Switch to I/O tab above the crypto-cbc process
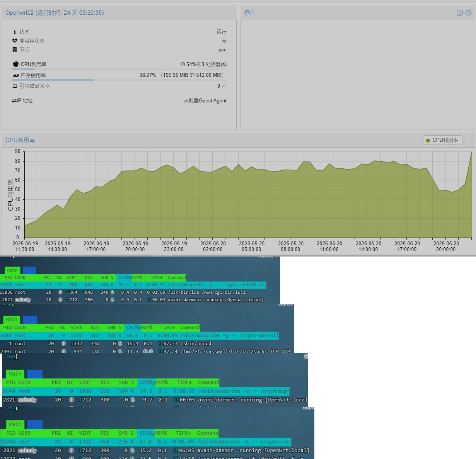The width and height of the screenshot is (476, 459). click(35, 424)
